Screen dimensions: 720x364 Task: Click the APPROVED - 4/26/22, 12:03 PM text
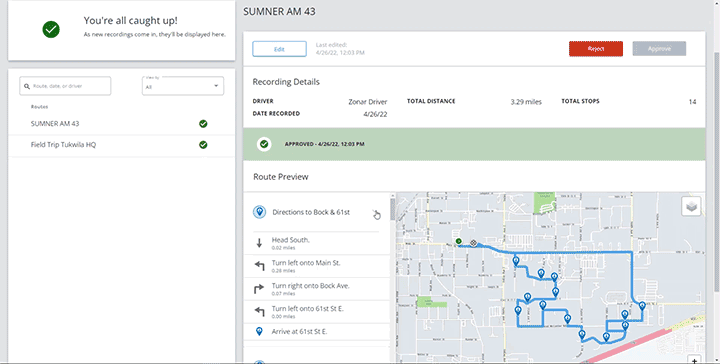coord(324,144)
